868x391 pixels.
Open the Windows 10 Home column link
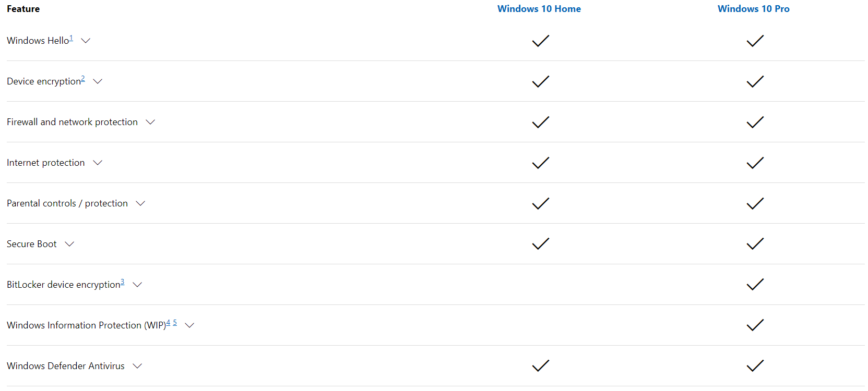pyautogui.click(x=539, y=9)
